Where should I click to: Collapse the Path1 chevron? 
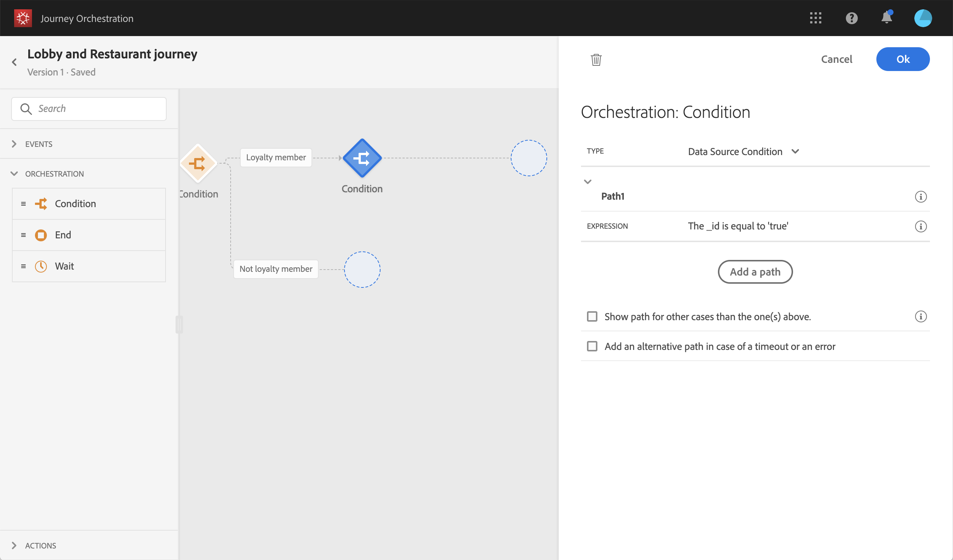tap(587, 182)
